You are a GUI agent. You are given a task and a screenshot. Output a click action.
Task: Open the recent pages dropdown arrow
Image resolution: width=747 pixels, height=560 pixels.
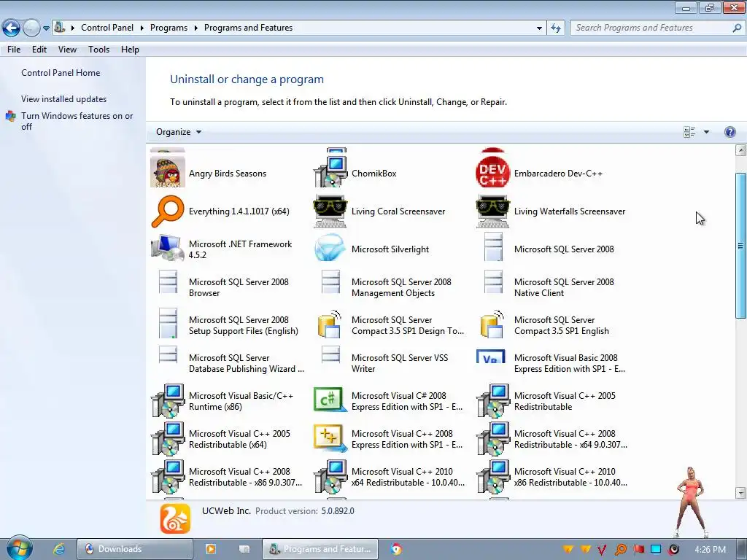(46, 28)
